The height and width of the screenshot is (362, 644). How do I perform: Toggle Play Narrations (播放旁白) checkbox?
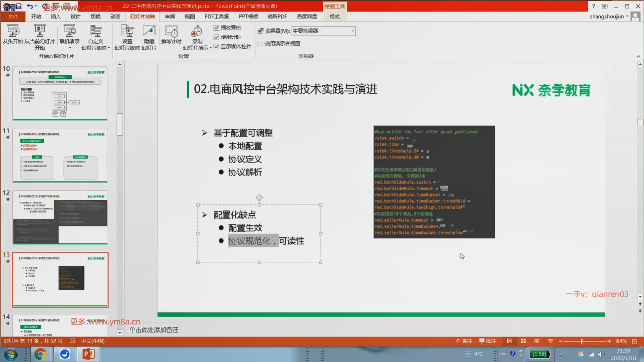216,28
